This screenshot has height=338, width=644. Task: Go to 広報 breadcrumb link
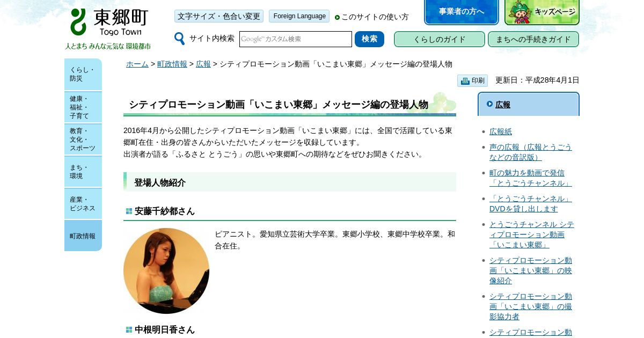click(x=203, y=64)
